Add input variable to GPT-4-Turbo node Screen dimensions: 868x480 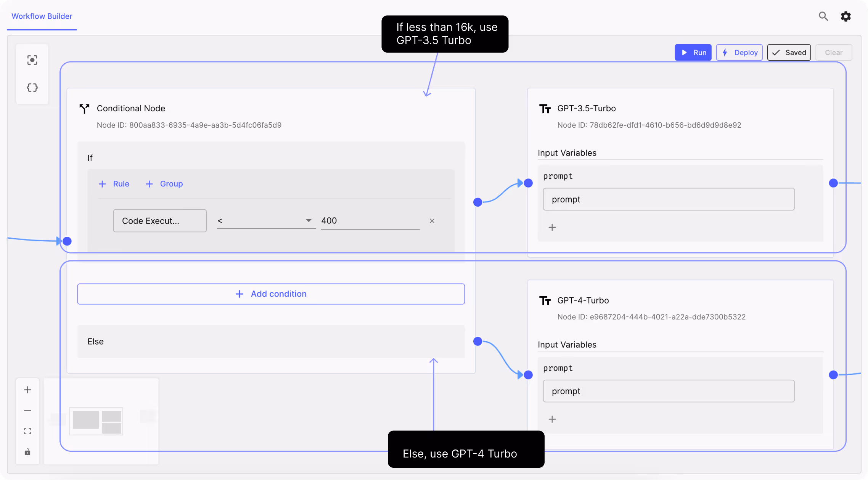(552, 419)
